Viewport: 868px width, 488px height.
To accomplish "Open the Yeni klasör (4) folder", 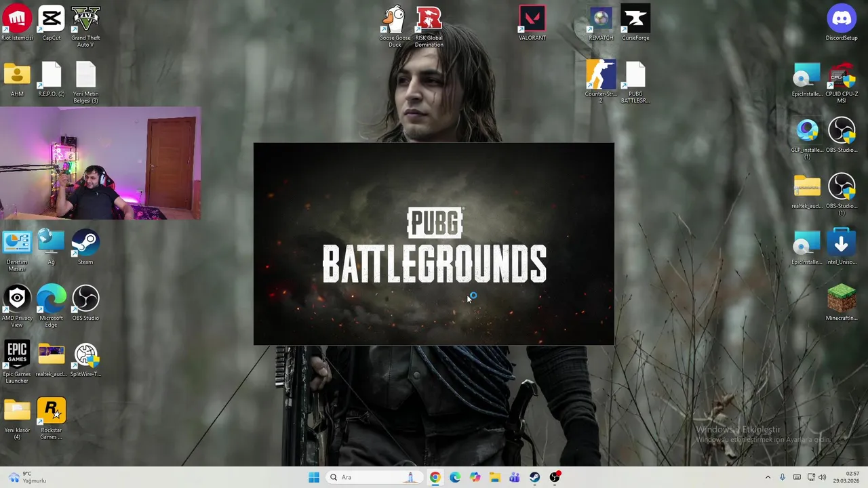I will tap(17, 420).
